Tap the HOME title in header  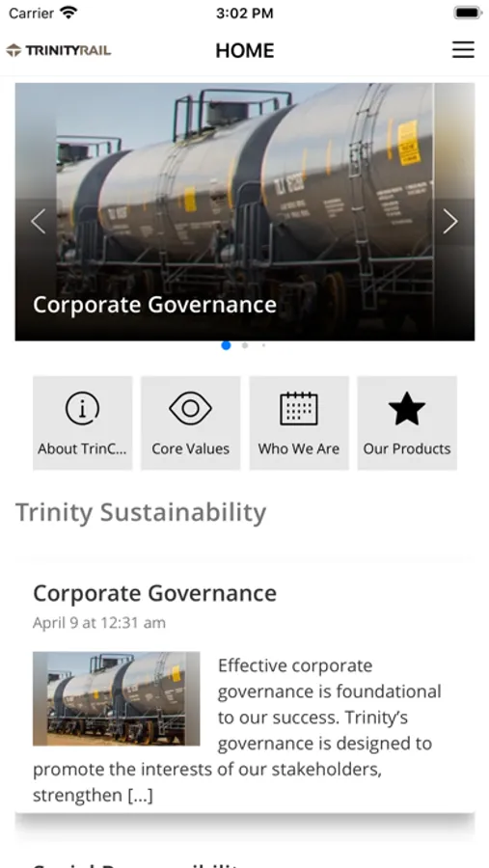point(245,50)
